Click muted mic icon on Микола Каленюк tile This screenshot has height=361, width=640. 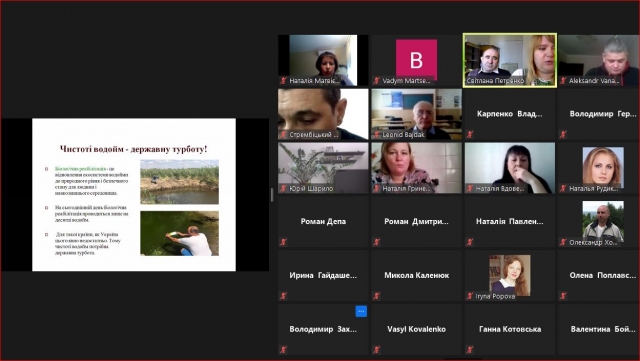click(376, 296)
